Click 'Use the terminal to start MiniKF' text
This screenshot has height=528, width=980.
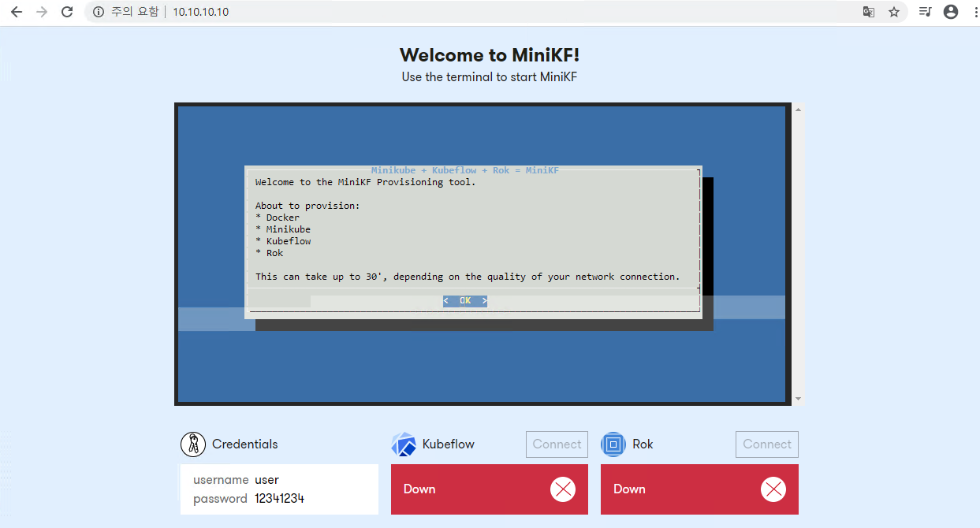point(490,77)
